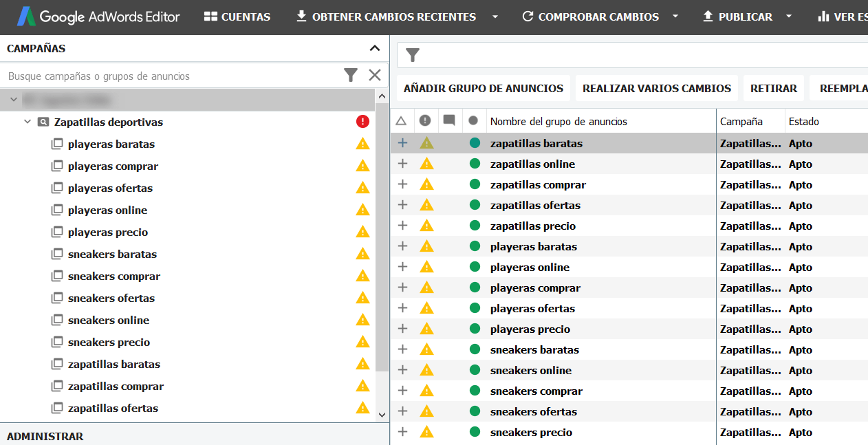Sort by Estado column header

pyautogui.click(x=826, y=121)
